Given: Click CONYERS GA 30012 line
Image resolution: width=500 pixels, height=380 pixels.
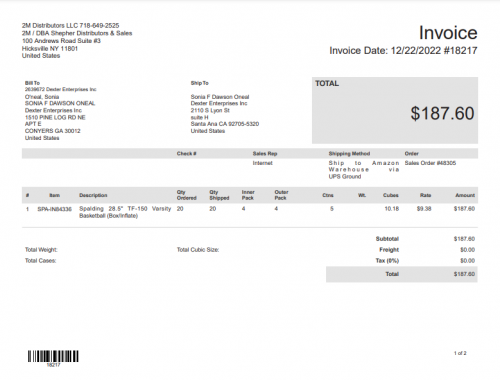Looking at the screenshot, I should click(53, 131).
